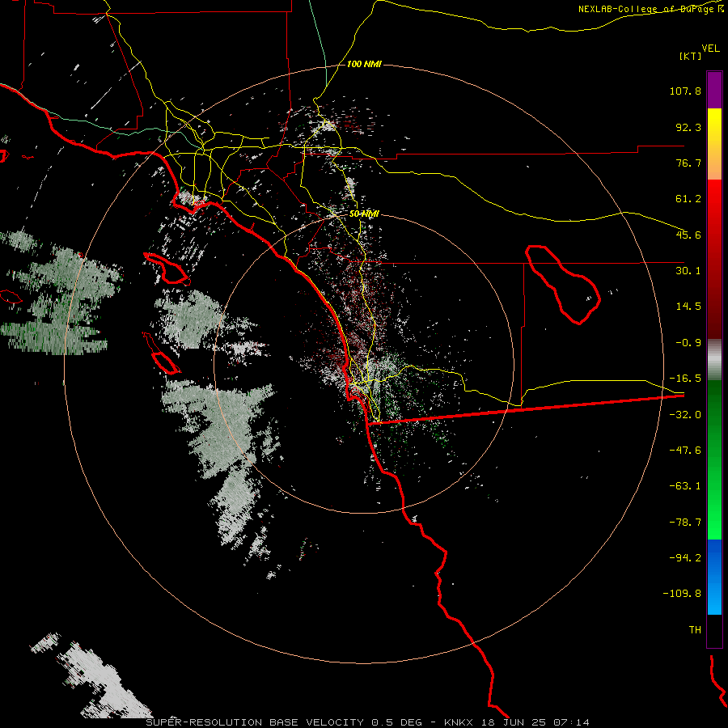Image resolution: width=728 pixels, height=728 pixels.
Task: Select the 30.1 legend value
Action: 688,271
